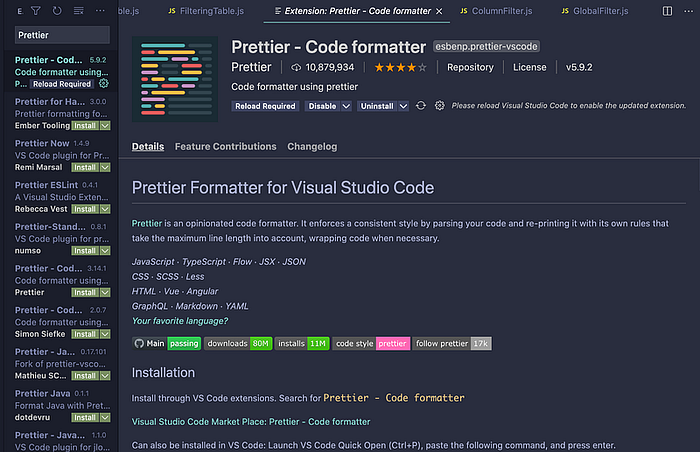Click the Prettier search input field

62,35
